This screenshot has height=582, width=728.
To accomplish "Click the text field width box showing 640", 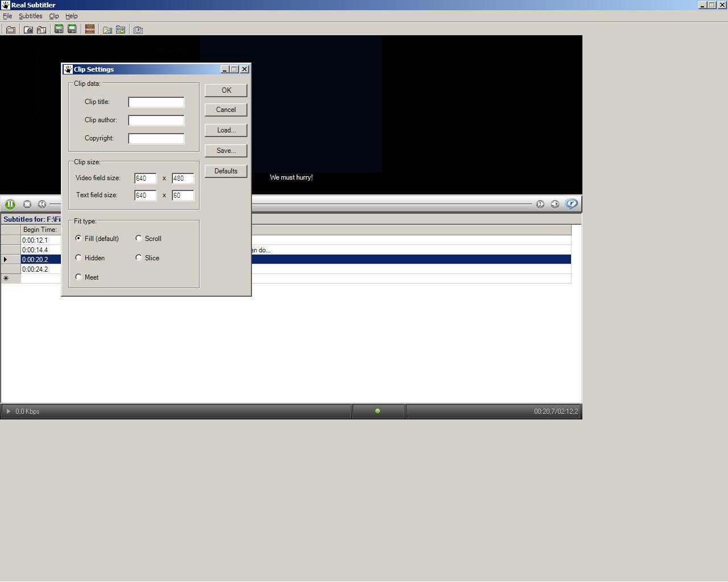I will [x=146, y=196].
